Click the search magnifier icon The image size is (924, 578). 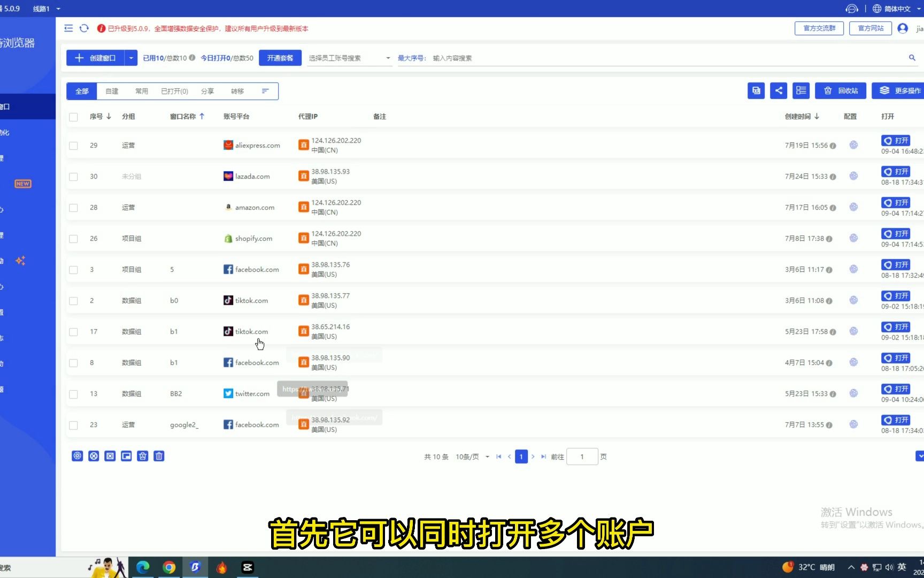click(x=912, y=58)
